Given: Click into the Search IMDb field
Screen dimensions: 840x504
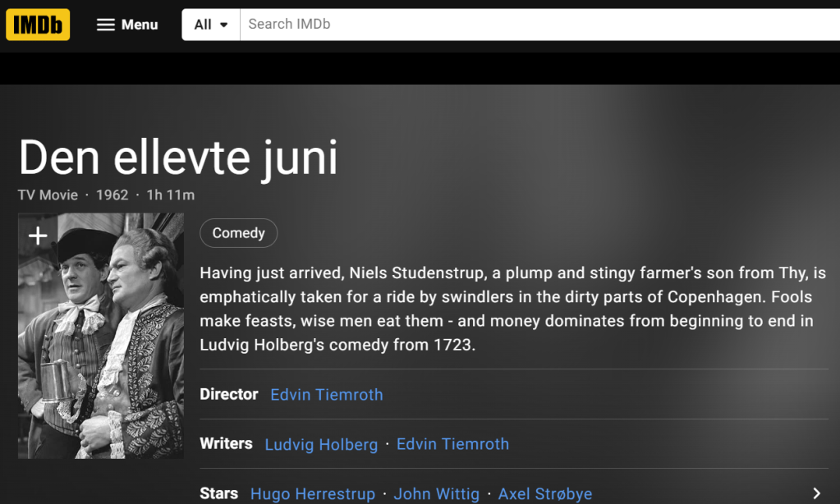Looking at the screenshot, I should tap(534, 25).
